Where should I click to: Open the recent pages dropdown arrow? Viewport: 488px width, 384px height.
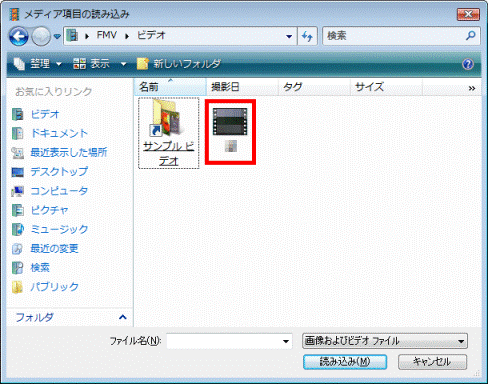[x=57, y=36]
